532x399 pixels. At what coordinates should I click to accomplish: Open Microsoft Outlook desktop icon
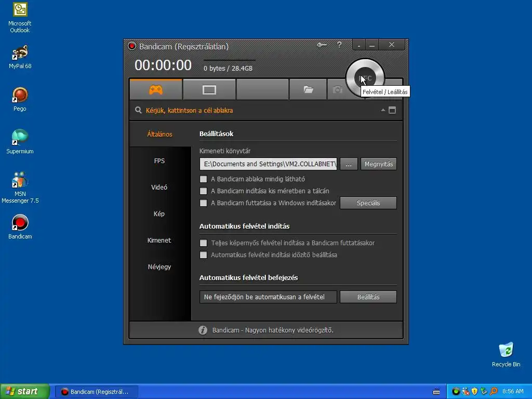(x=20, y=18)
